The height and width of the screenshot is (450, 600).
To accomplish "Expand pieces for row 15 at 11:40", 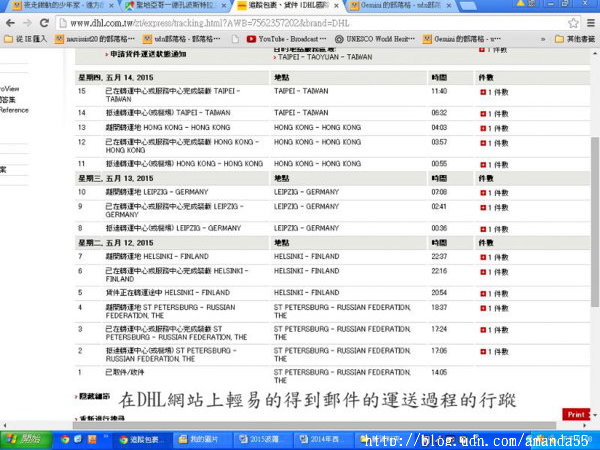I will (483, 92).
